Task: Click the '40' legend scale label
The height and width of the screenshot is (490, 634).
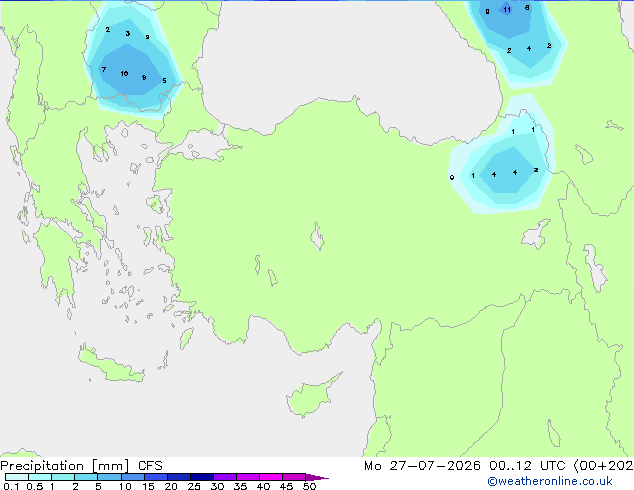Action: pyautogui.click(x=263, y=486)
